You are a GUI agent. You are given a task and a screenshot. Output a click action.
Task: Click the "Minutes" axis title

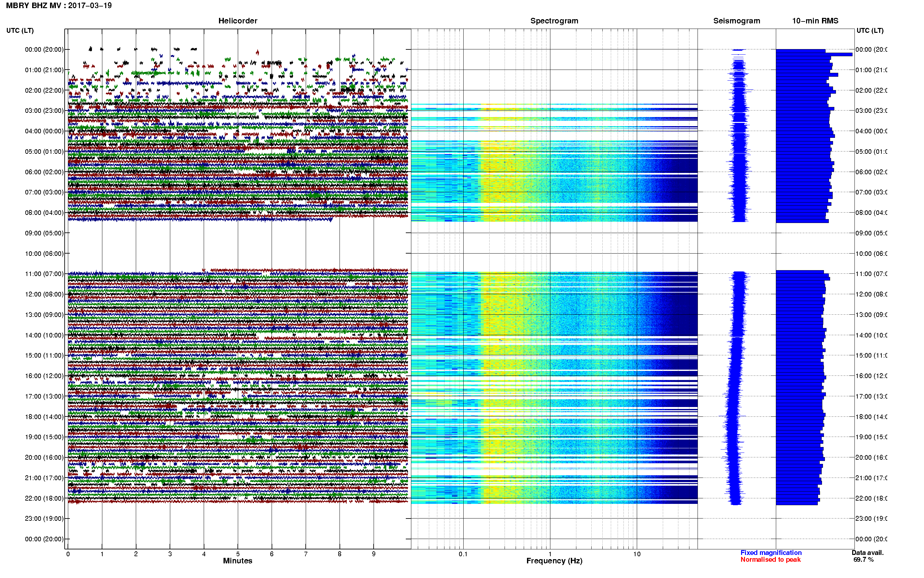coord(237,561)
